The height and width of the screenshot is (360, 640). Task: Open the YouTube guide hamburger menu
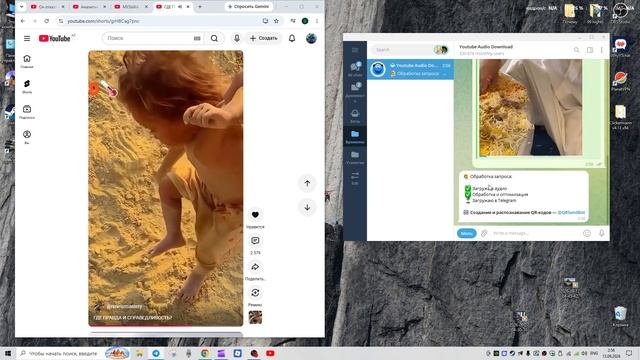[27, 38]
